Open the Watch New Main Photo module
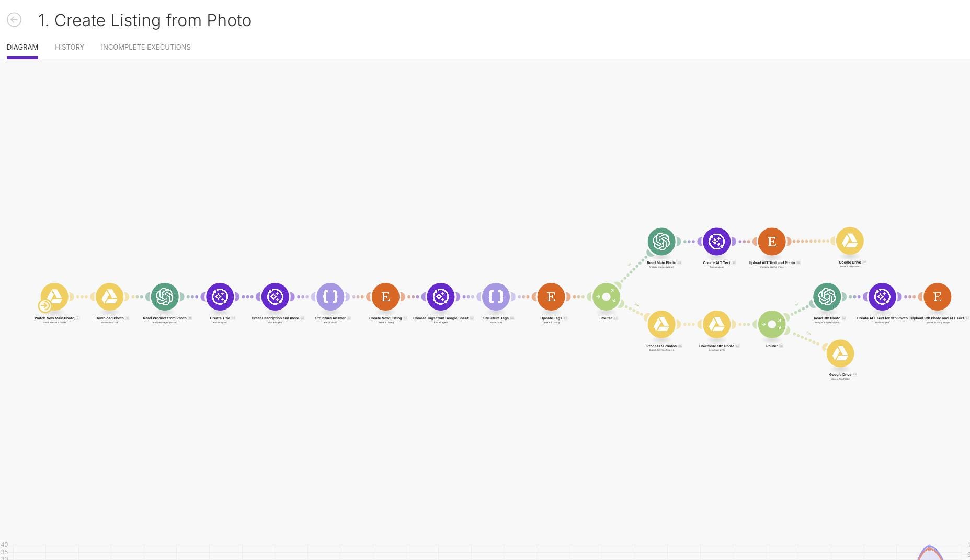 (x=54, y=296)
